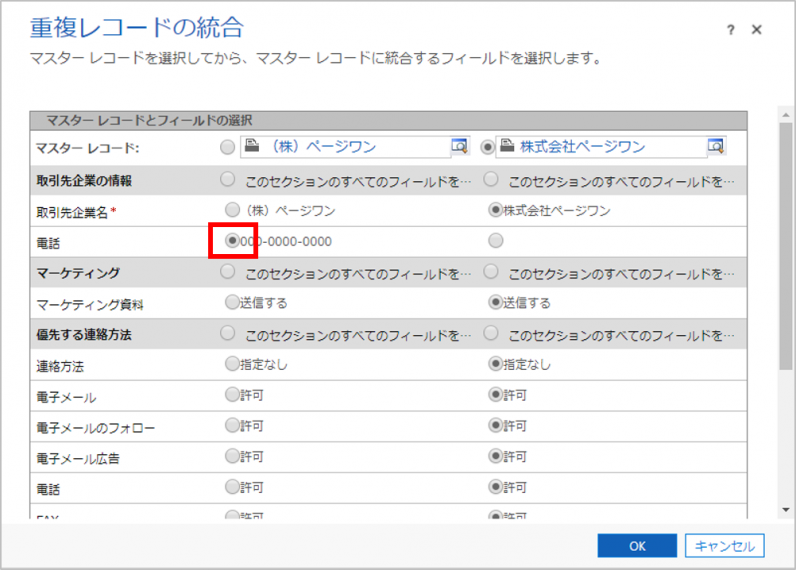Viewport: 796px width, 570px height.
Task: Click lookup icon for (株)ページワン master record
Action: [459, 147]
